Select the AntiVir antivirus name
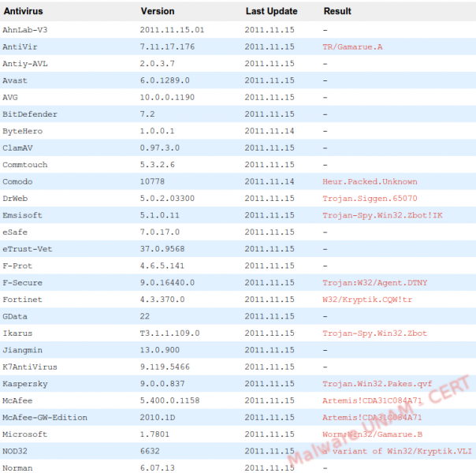The height and width of the screenshot is (473, 476). coord(20,47)
